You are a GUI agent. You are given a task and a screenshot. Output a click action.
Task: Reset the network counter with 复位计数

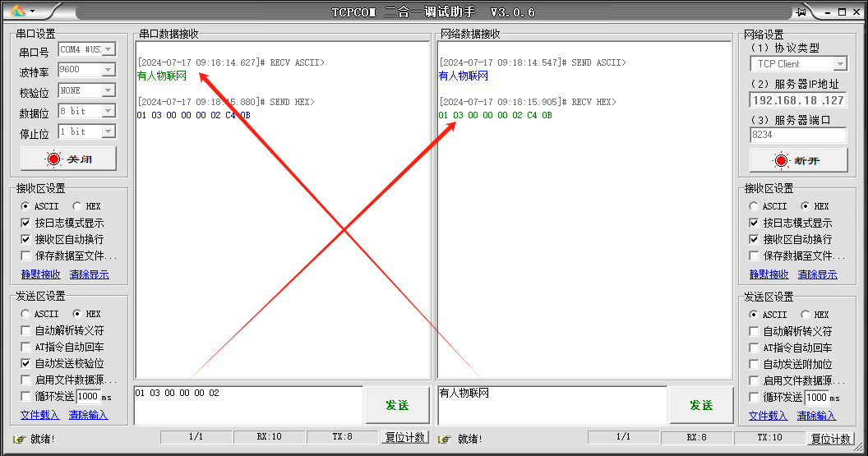coord(830,438)
